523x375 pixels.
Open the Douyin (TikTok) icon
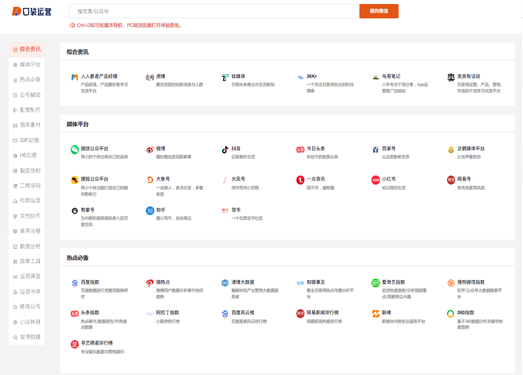click(x=225, y=149)
